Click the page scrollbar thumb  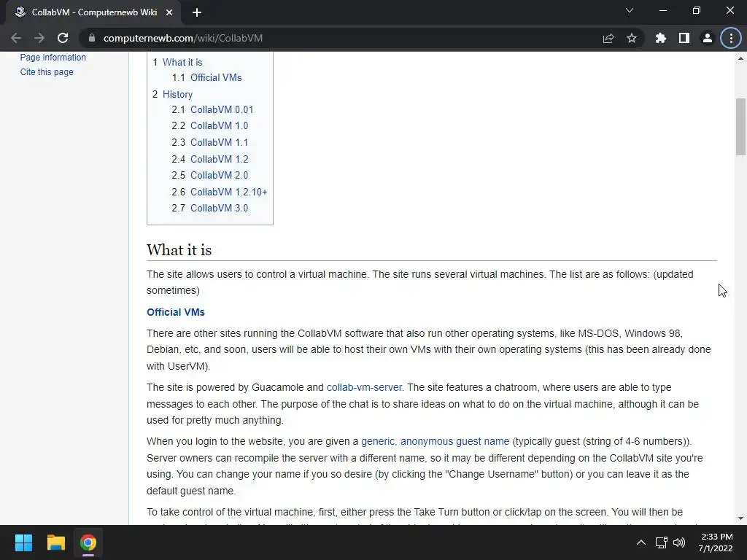tap(740, 127)
